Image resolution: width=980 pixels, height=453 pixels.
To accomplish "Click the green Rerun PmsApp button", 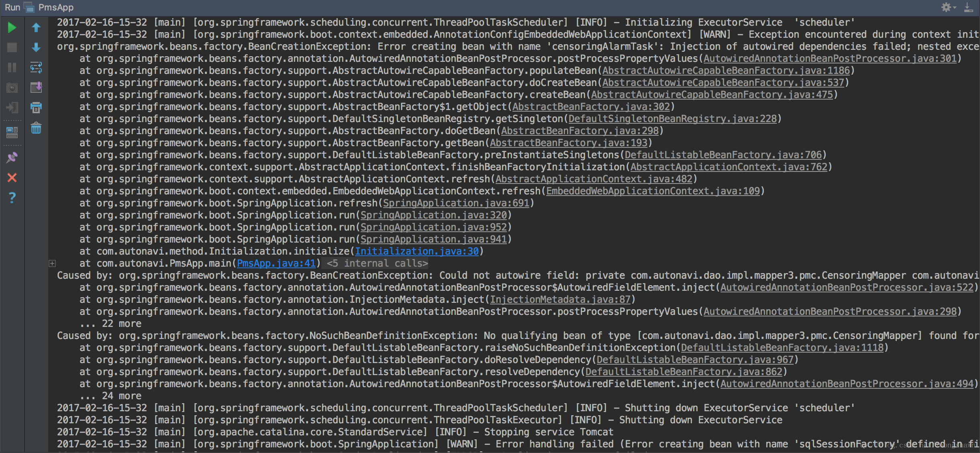I will [12, 28].
